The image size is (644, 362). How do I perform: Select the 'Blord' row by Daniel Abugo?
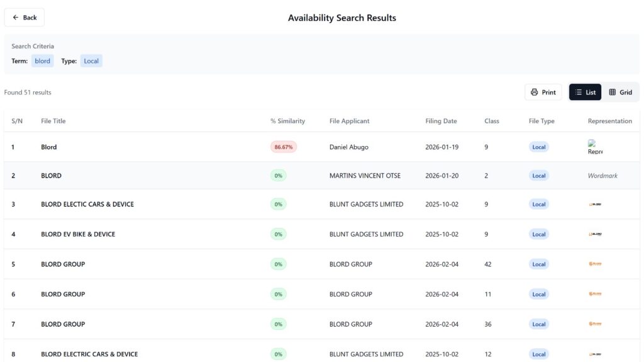click(49, 147)
